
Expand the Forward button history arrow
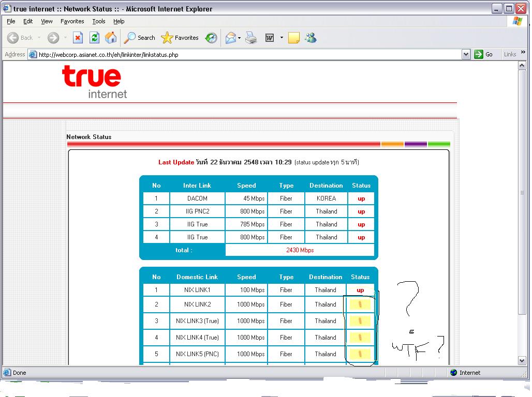click(x=65, y=38)
